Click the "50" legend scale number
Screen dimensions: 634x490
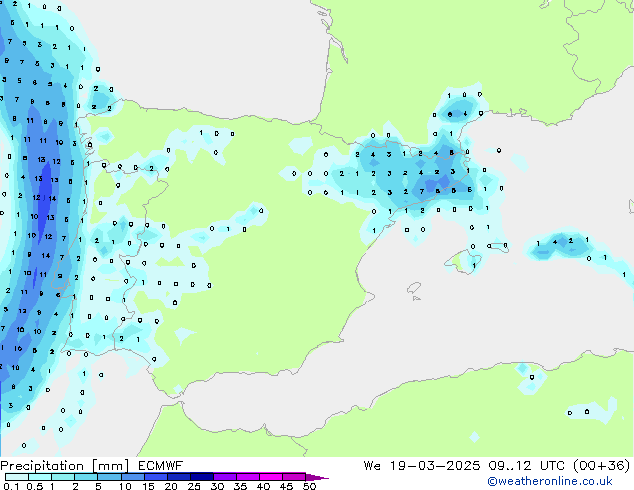click(310, 486)
